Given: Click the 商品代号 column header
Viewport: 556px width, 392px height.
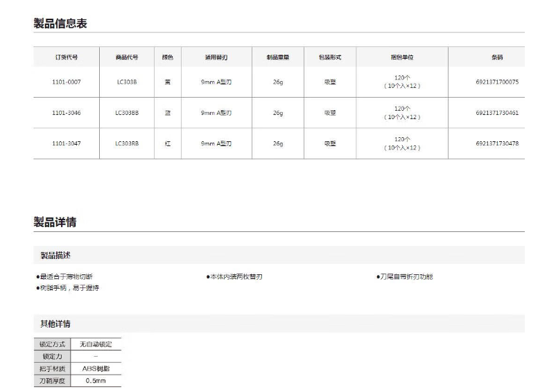Looking at the screenshot, I should (127, 57).
